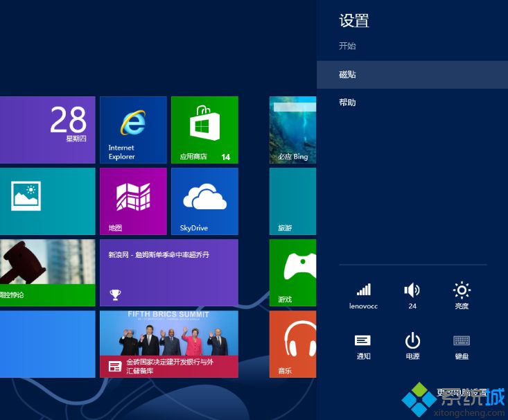Click the lenovocc network icon
The width and height of the screenshot is (508, 420).
(x=363, y=295)
